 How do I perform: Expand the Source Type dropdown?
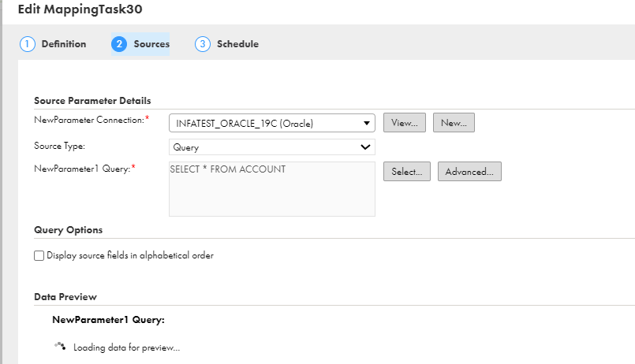271,147
